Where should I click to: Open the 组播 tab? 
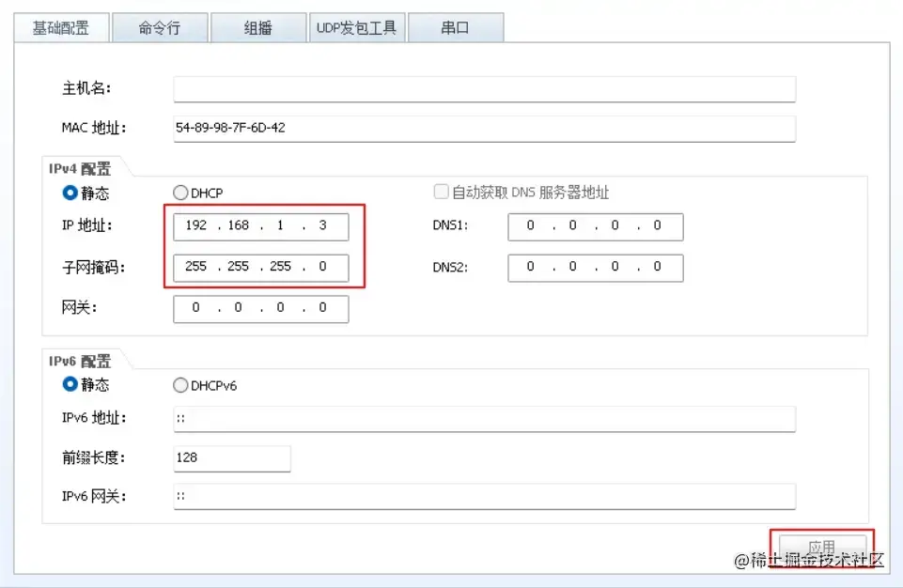click(258, 27)
